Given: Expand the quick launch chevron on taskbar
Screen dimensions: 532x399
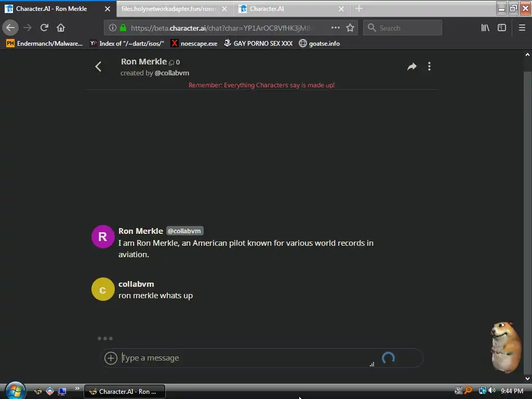Looking at the screenshot, I should 77,388.
